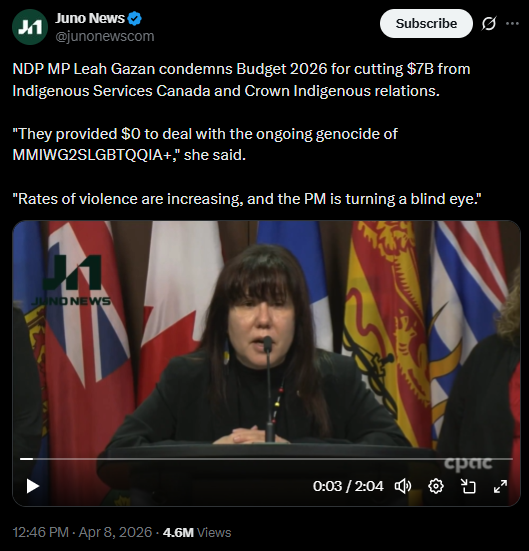Click the 4.6M Views count
The width and height of the screenshot is (529, 551).
197,532
